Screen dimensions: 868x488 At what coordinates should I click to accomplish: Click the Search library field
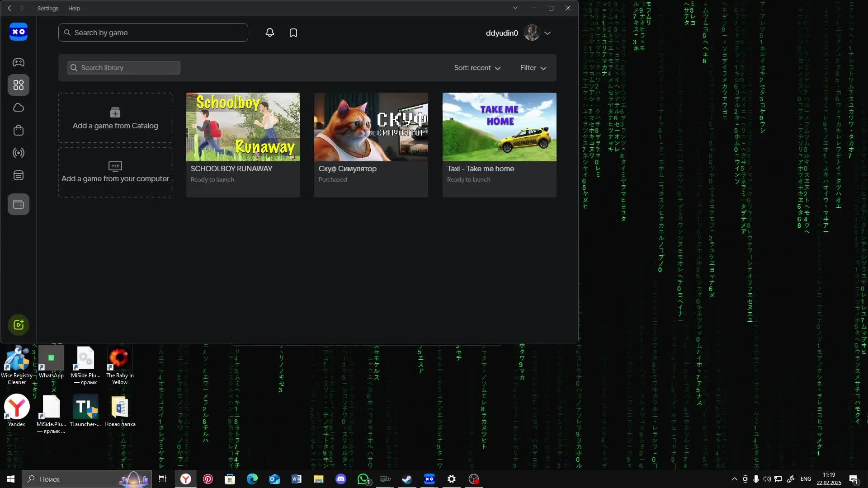click(x=124, y=68)
